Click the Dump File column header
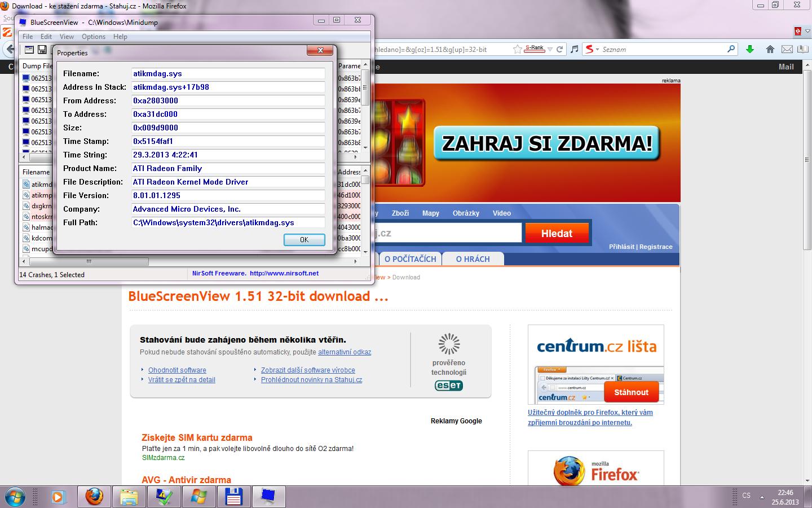812x508 pixels. click(37, 66)
